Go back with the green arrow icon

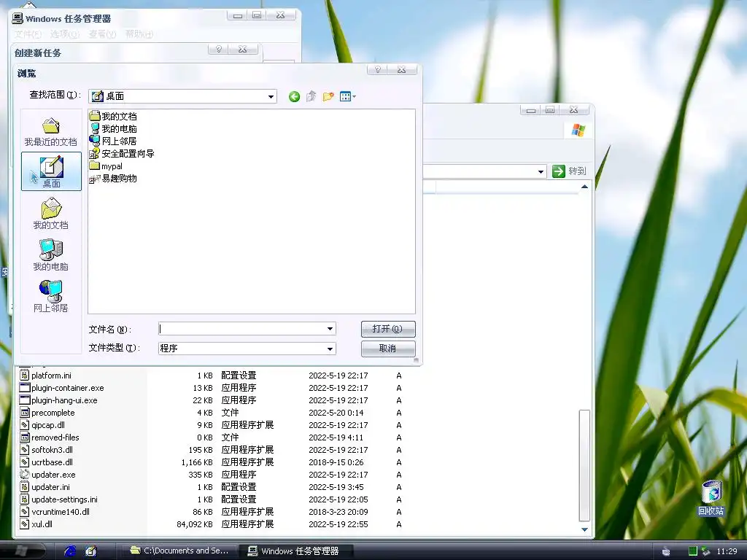294,97
